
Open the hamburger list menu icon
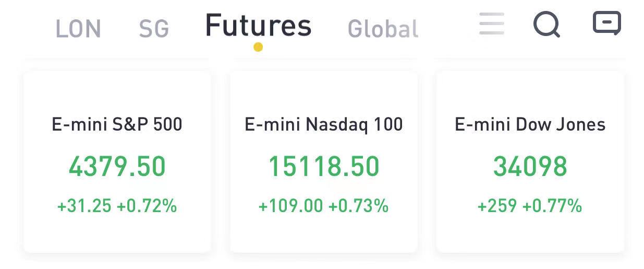492,24
